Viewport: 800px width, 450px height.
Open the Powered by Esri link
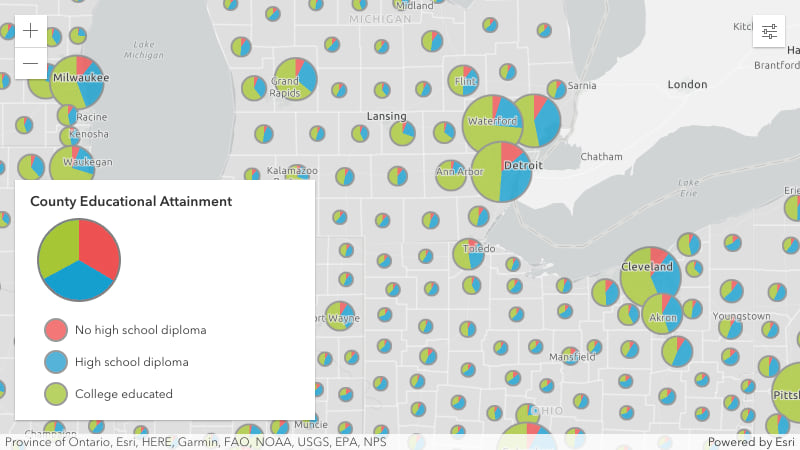tap(751, 442)
